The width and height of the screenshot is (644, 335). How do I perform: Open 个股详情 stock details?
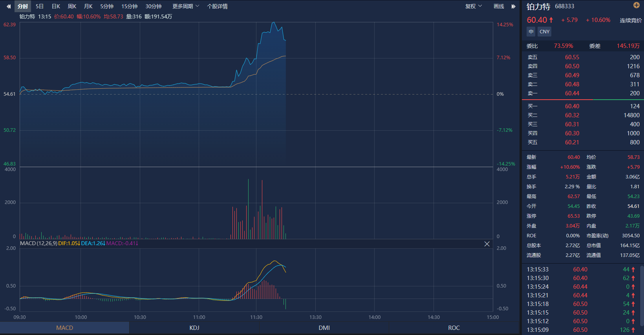point(217,6)
